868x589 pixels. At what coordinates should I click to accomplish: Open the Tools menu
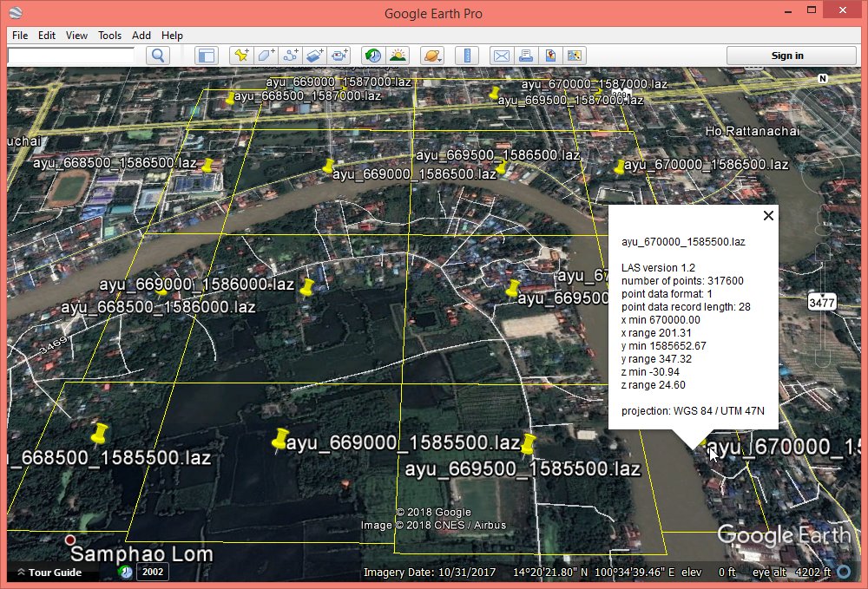[109, 36]
